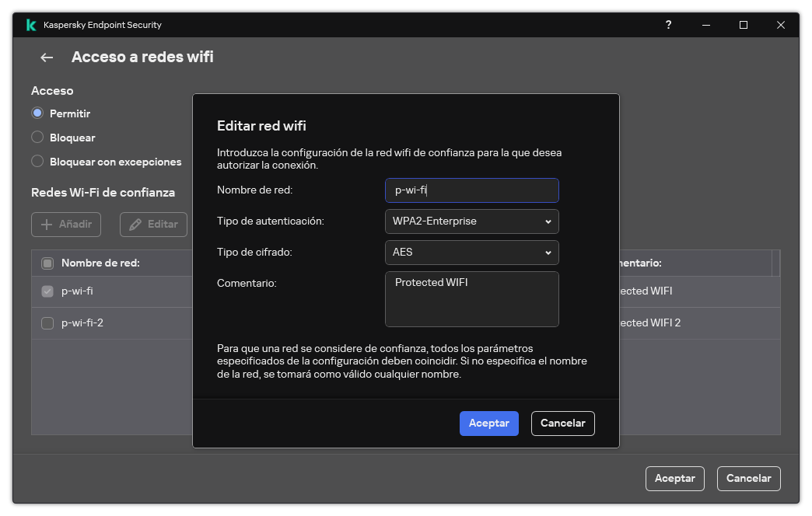Select the Permitir radio button
Viewport: 812px width, 516px height.
point(37,113)
